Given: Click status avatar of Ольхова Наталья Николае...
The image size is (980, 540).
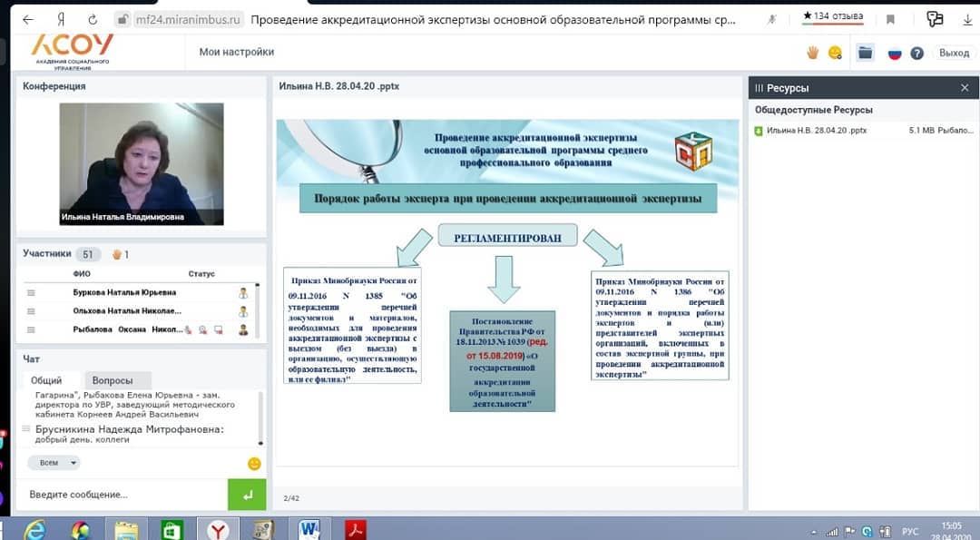Looking at the screenshot, I should click(x=243, y=311).
